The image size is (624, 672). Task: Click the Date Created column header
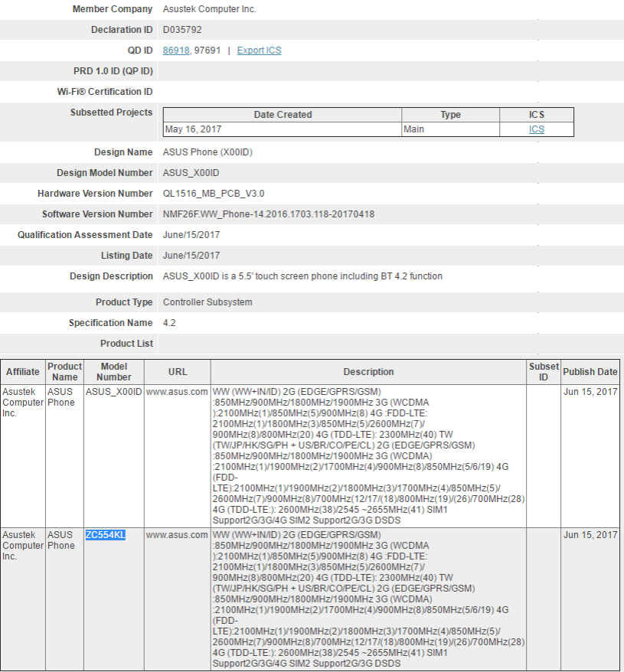pos(283,115)
